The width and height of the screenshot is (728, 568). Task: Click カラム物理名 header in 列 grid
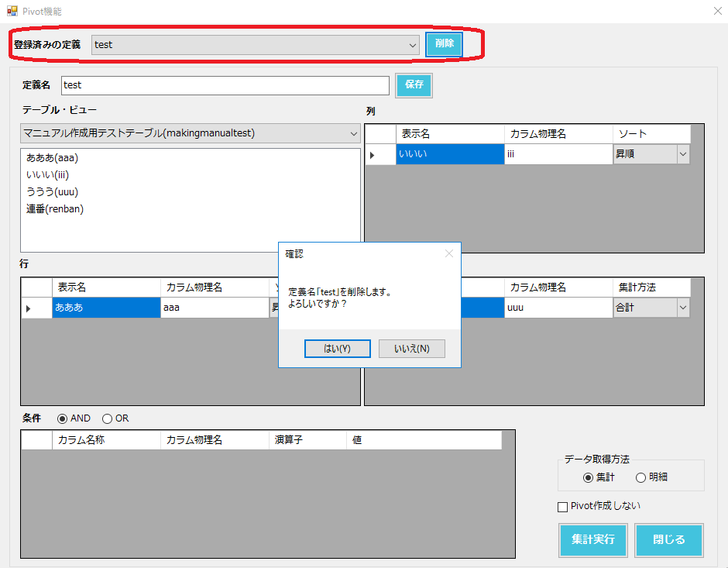(558, 134)
